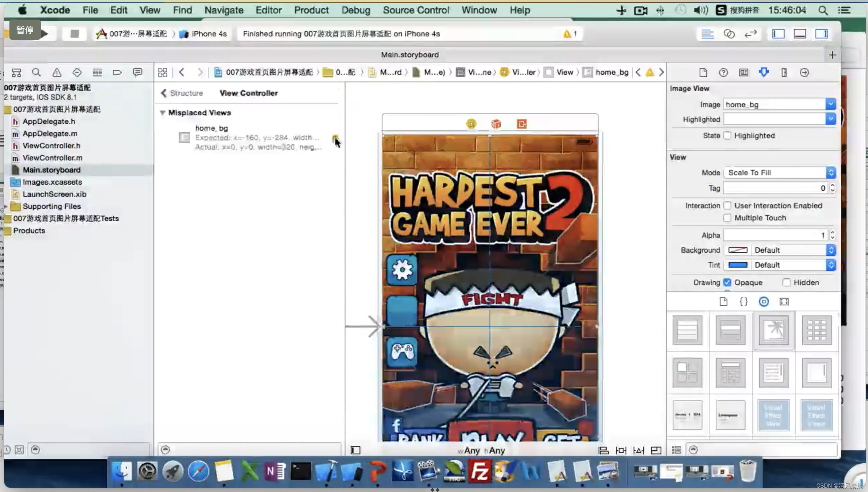868x492 pixels.
Task: Switch to the Version editor
Action: point(751,34)
